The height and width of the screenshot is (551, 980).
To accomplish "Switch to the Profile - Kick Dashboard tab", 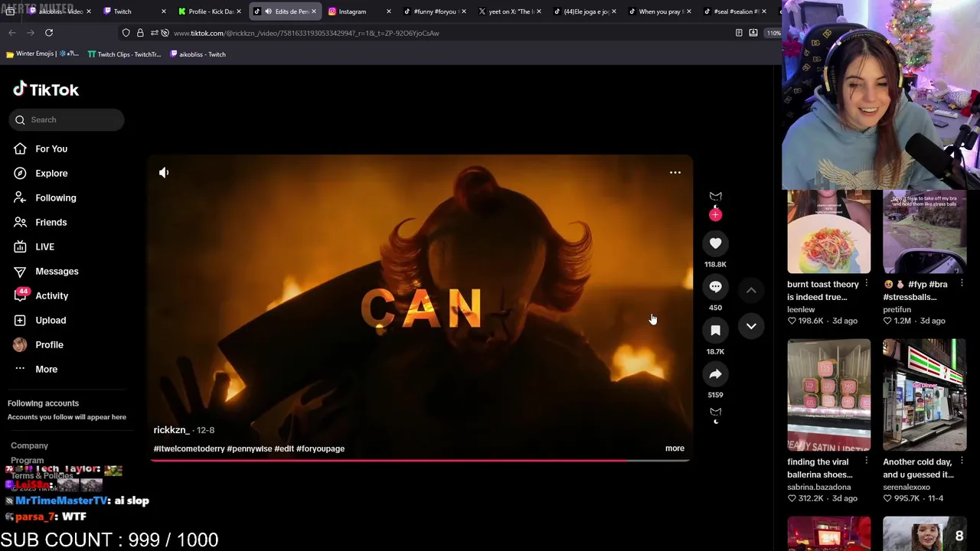I will [209, 11].
